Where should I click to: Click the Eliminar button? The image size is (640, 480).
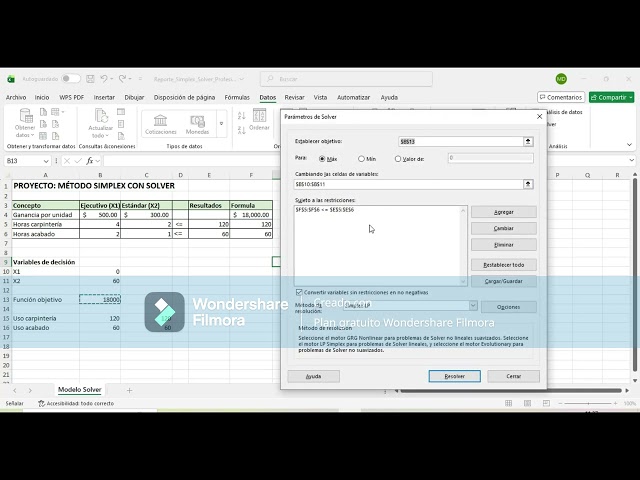pyautogui.click(x=504, y=245)
